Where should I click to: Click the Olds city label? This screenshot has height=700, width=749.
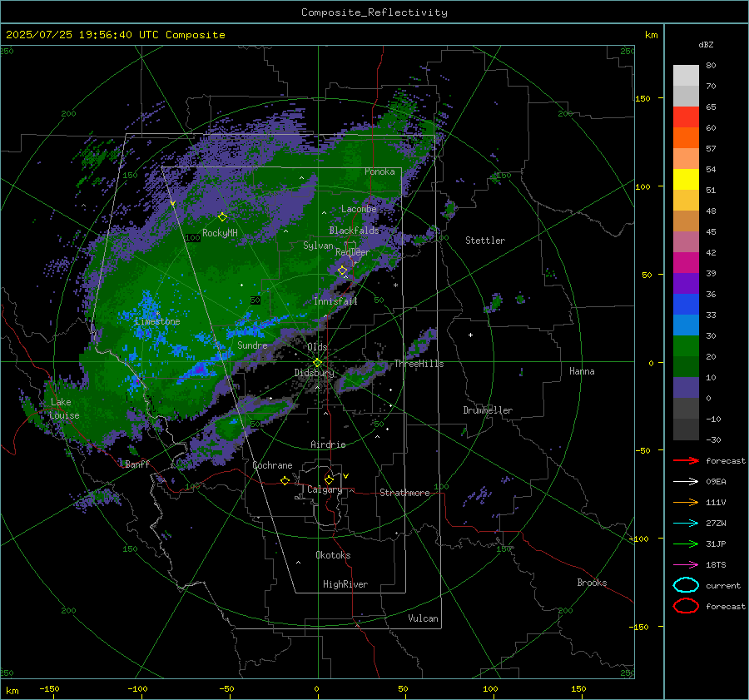tap(317, 347)
